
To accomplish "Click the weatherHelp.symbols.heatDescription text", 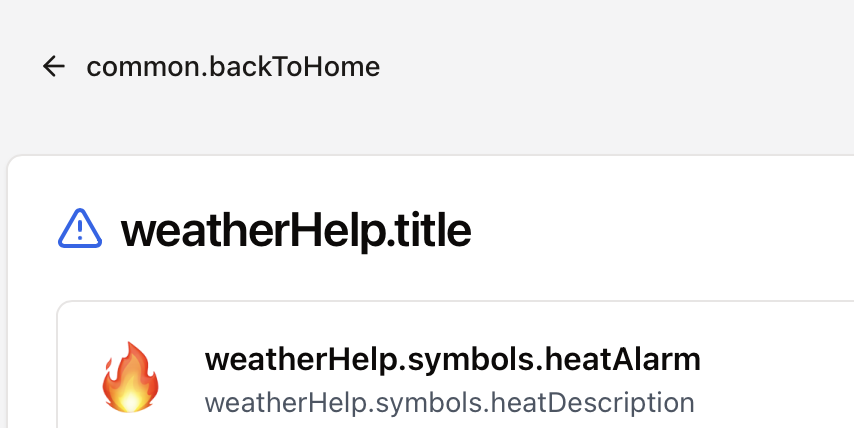I will point(449,403).
